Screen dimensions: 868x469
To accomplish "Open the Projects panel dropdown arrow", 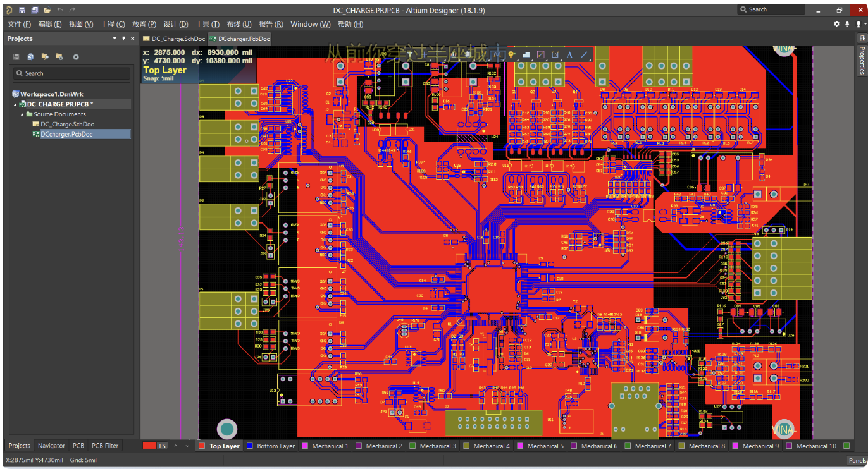I will pyautogui.click(x=115, y=39).
